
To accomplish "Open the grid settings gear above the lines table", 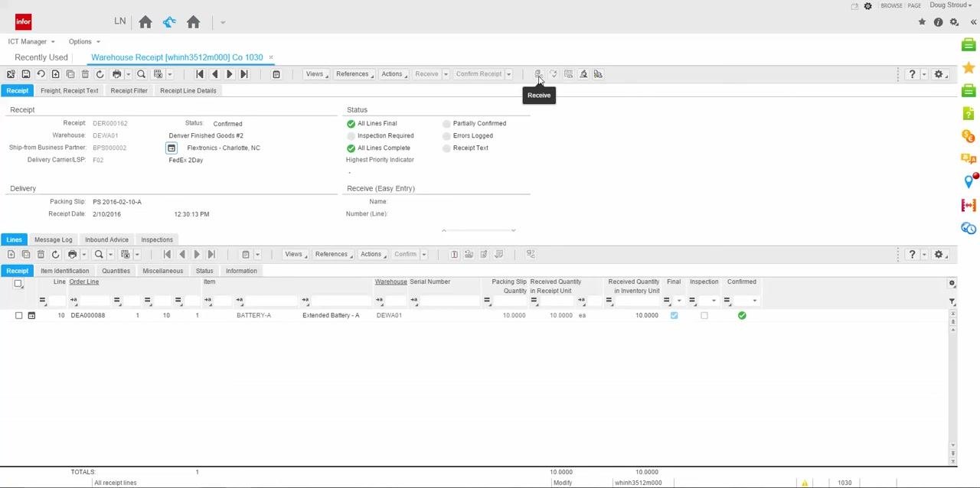I will 952,283.
